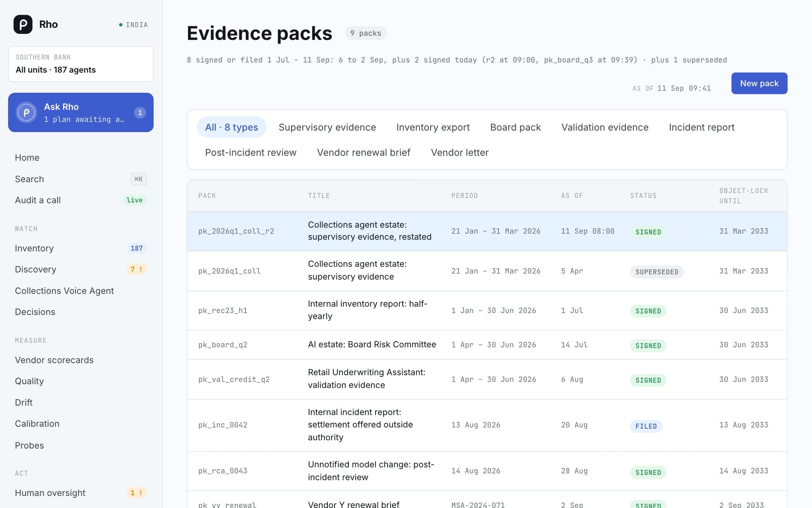Viewport: 812px width, 508px height.
Task: Filter by Vendor renewal brief
Action: tap(364, 152)
